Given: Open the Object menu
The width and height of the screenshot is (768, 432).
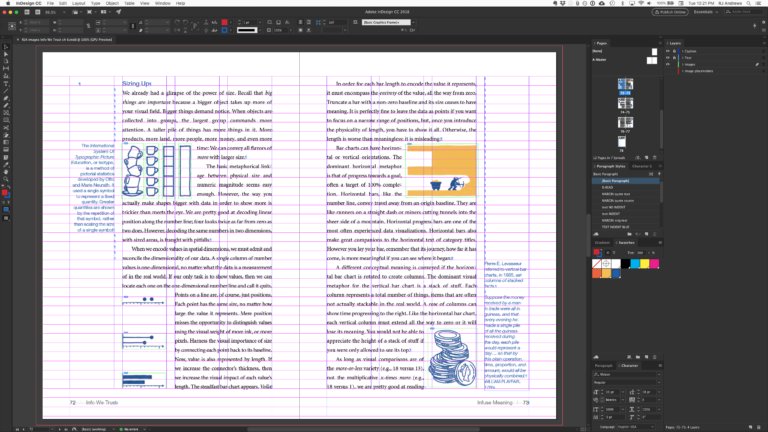Looking at the screenshot, I should tap(112, 3).
